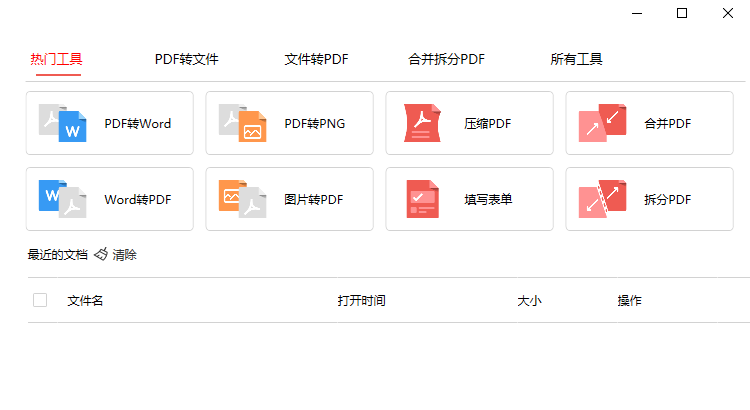
Task: Click the Word转PDF label
Action: pyautogui.click(x=138, y=199)
